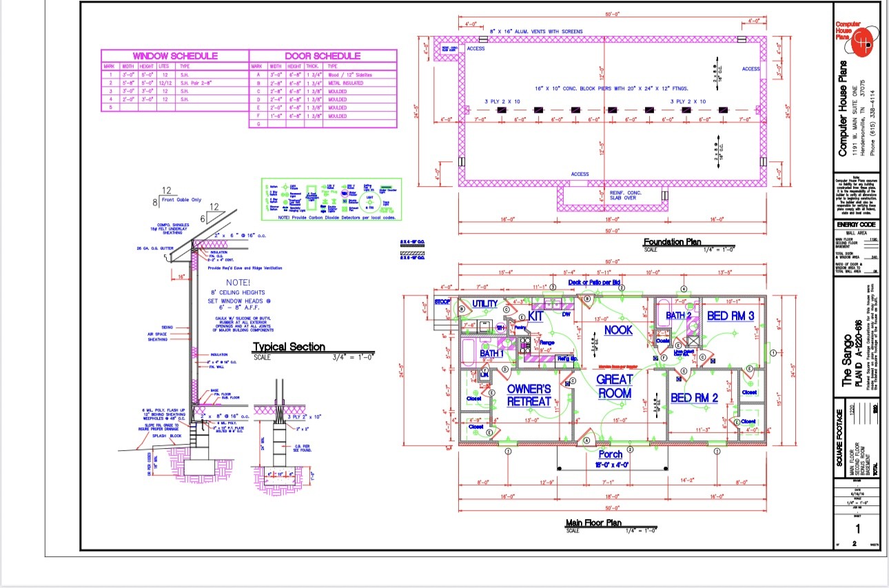889x588 pixels.
Task: Click the 'Ref'g Sp.' label
Action: pos(566,359)
